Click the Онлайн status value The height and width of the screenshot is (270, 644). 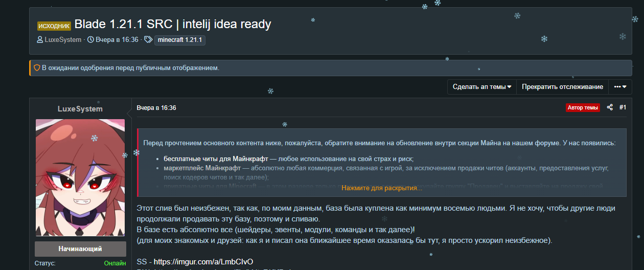pyautogui.click(x=115, y=263)
